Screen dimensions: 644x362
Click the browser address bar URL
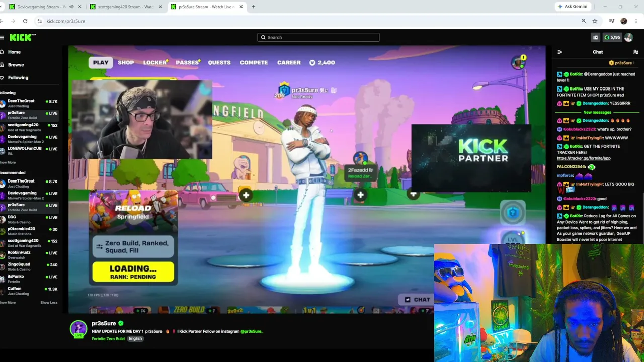65,21
